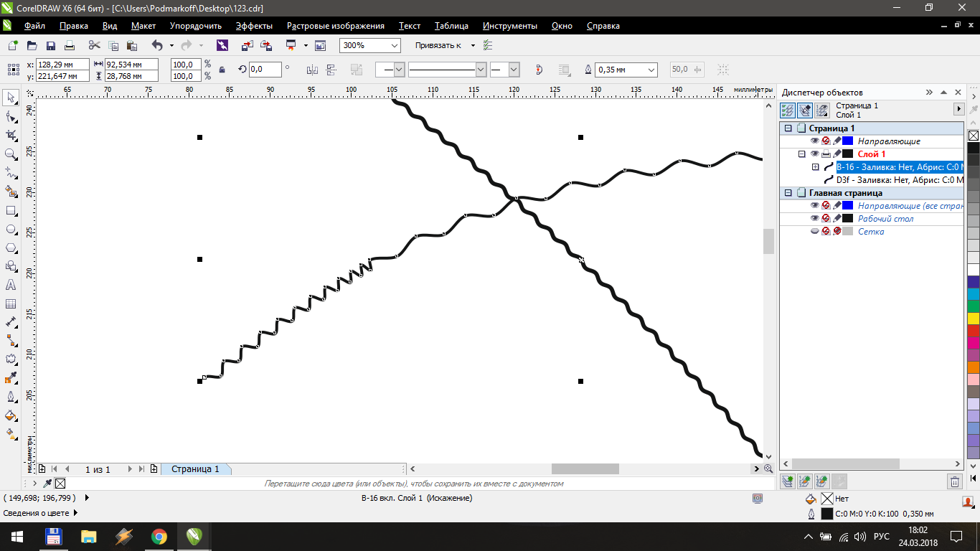The width and height of the screenshot is (980, 551).
Task: Export the drawing using the Export icon
Action: click(x=266, y=45)
